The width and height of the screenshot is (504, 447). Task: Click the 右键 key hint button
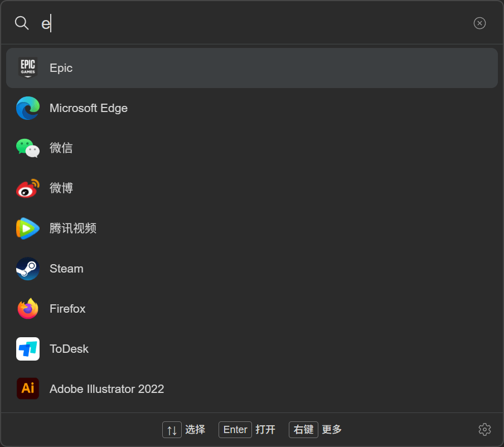coord(303,430)
